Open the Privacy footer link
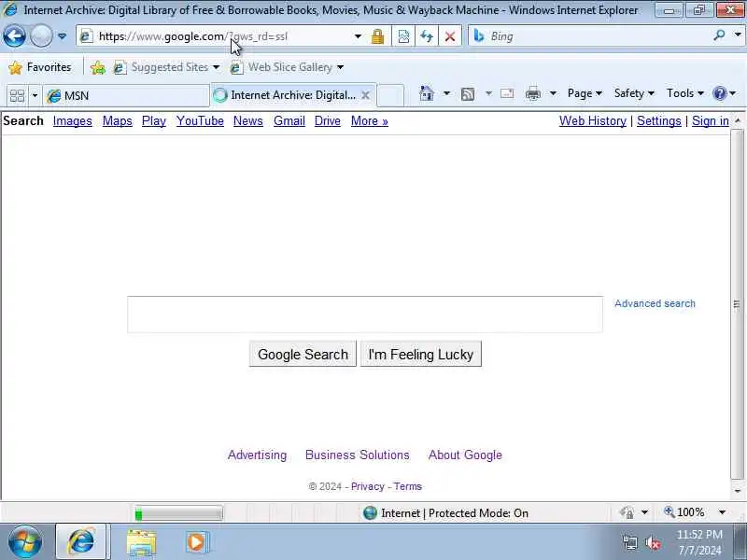Image resolution: width=747 pixels, height=560 pixels. [x=367, y=486]
